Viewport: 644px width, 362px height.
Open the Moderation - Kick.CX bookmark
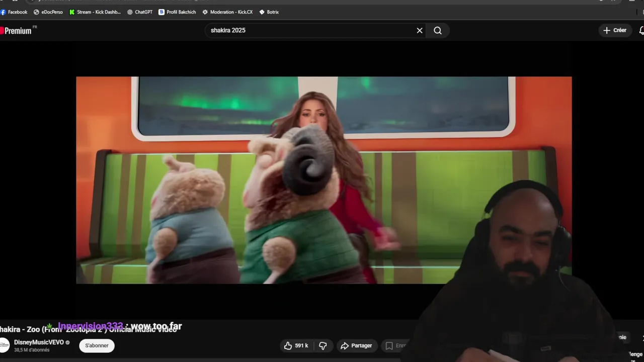(x=227, y=12)
